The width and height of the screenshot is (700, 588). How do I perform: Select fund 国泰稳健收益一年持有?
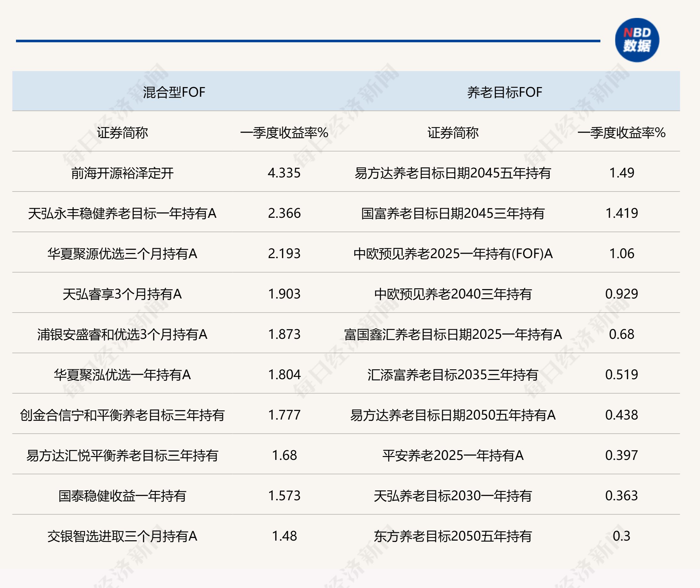pyautogui.click(x=122, y=496)
